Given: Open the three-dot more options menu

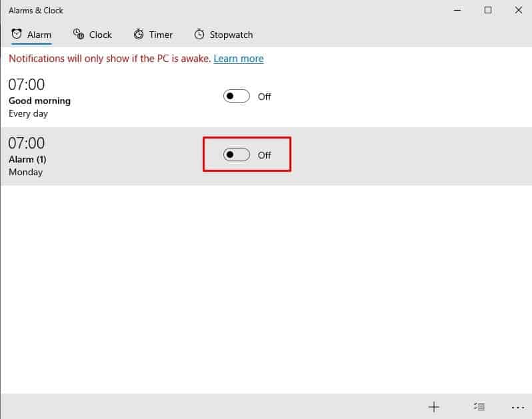Looking at the screenshot, I should (518, 407).
